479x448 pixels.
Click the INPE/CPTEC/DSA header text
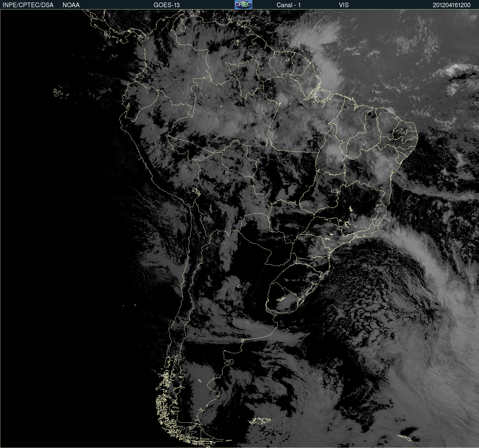tap(28, 5)
